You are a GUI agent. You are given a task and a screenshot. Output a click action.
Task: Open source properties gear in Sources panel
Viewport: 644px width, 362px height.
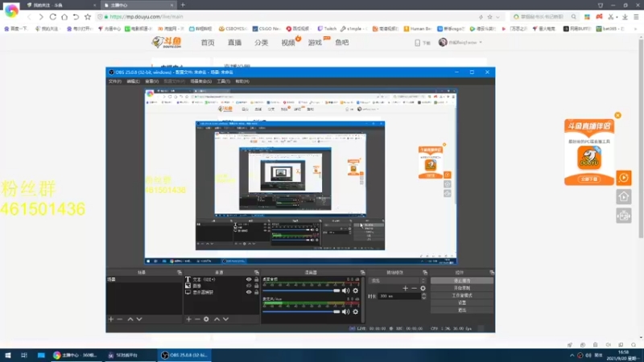click(206, 319)
